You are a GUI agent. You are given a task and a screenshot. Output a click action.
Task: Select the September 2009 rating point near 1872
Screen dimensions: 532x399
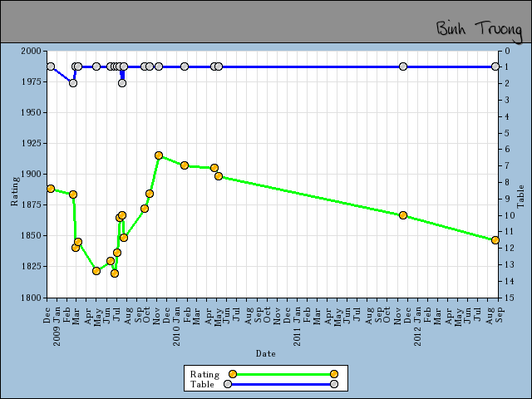coord(145,209)
